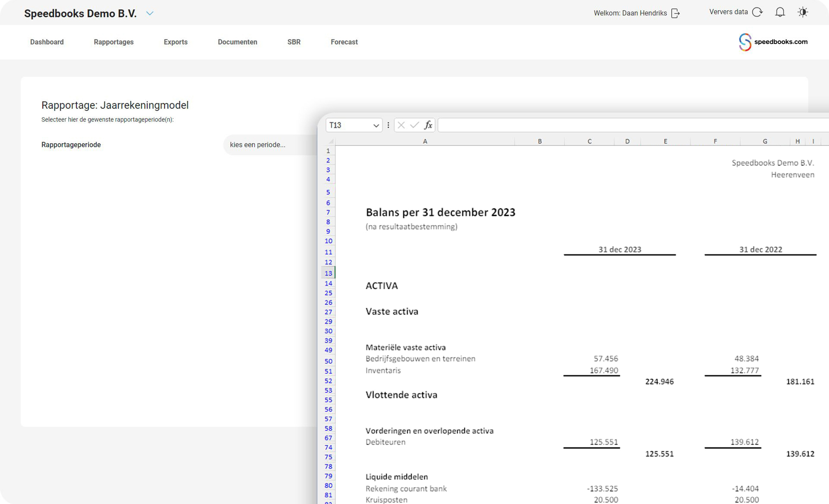Click inside the formula bar input
Screen dimensions: 829x504
coord(631,125)
